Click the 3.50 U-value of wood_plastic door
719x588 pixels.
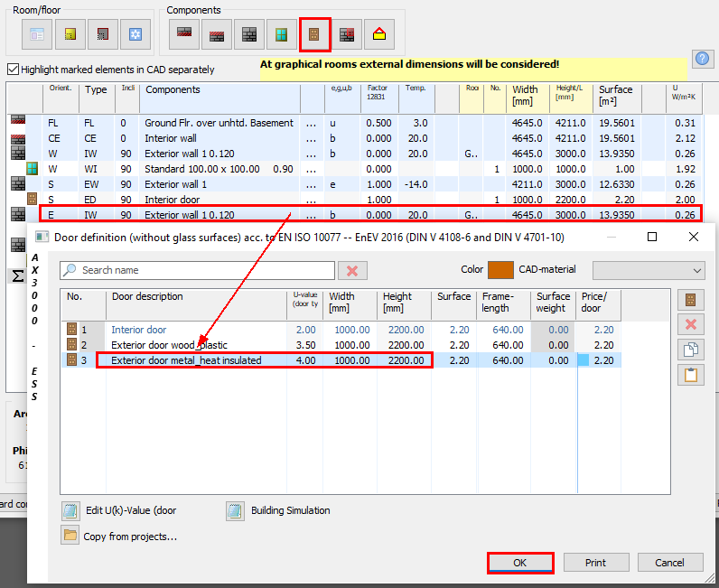point(305,345)
